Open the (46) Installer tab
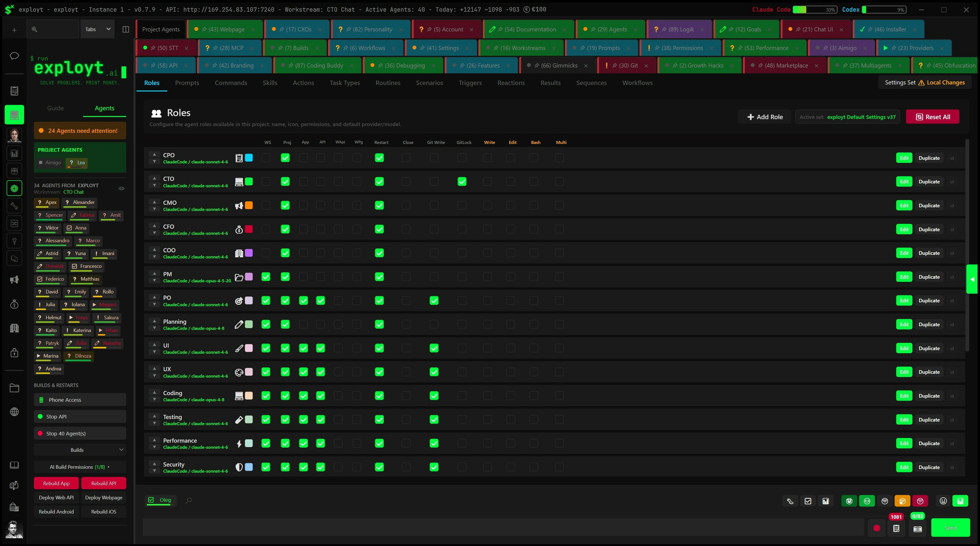 pyautogui.click(x=888, y=29)
